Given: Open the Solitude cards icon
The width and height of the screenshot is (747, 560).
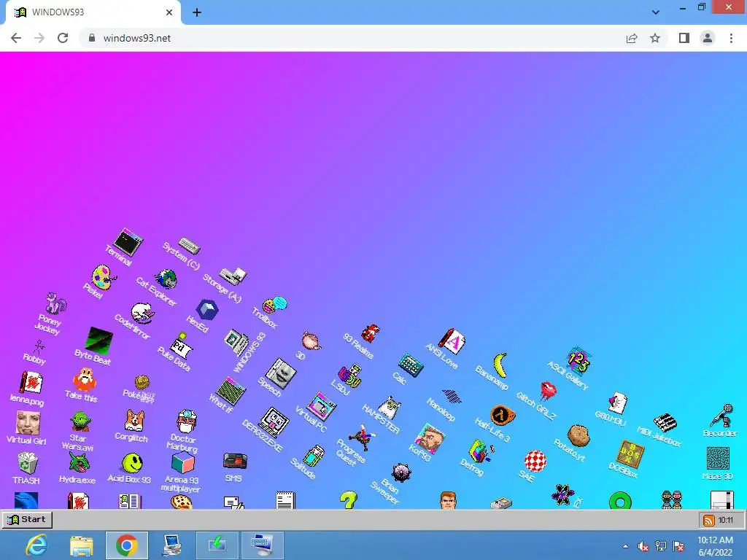Looking at the screenshot, I should click(x=314, y=456).
